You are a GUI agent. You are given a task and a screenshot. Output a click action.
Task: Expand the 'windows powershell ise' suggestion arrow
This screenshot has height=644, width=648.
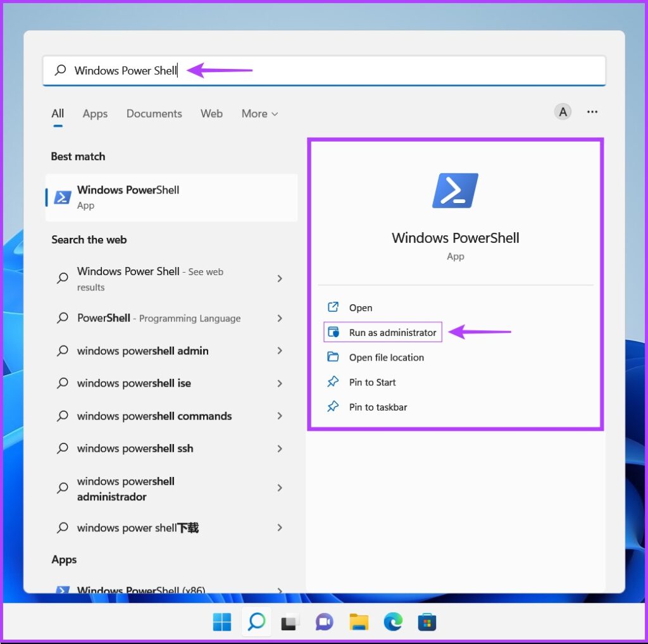click(x=280, y=383)
